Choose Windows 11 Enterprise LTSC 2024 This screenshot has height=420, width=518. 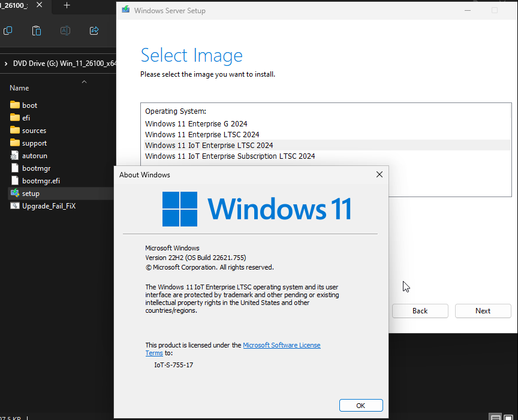click(x=327, y=134)
